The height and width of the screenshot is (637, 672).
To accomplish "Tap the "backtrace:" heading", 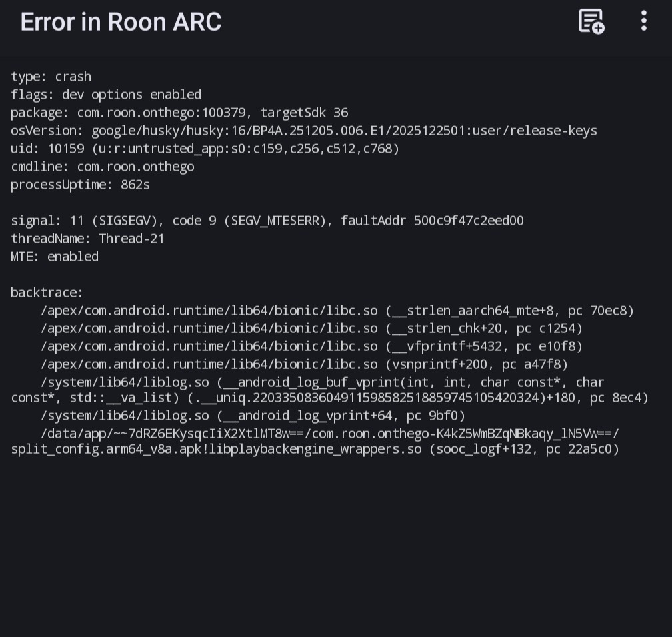I will coord(47,293).
